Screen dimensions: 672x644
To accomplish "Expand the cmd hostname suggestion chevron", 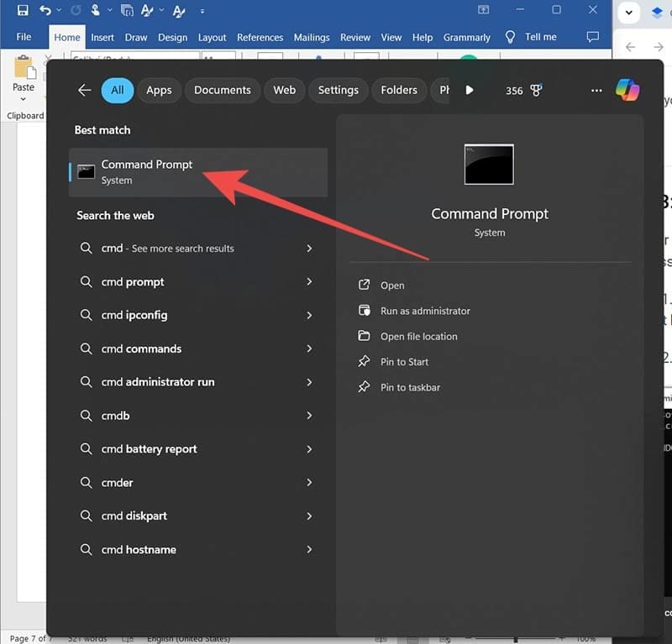I will [x=309, y=549].
